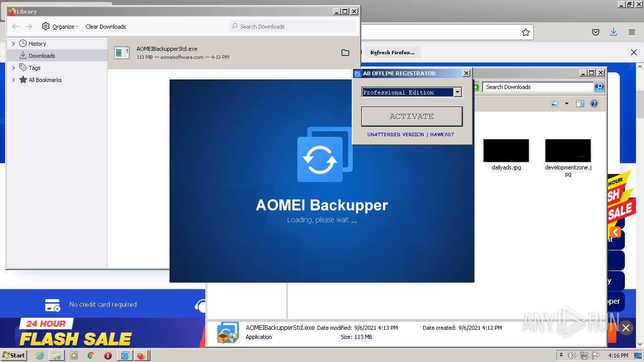The width and height of the screenshot is (644, 362).
Task: Launch Internet Explorer from taskbar
Action: pyautogui.click(x=40, y=355)
